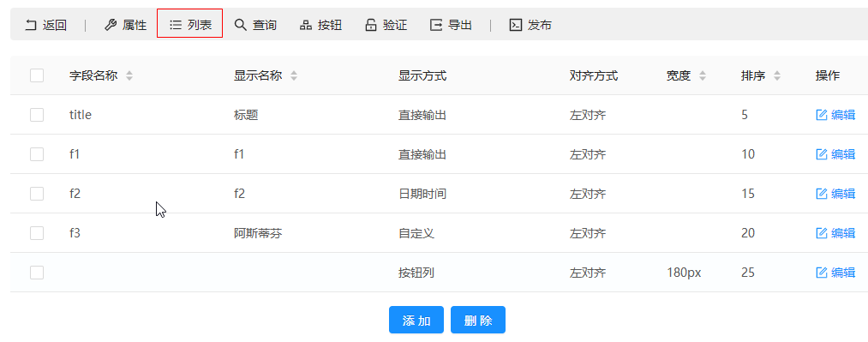The image size is (868, 342).
Task: Check the f2 row checkbox
Action: click(37, 194)
